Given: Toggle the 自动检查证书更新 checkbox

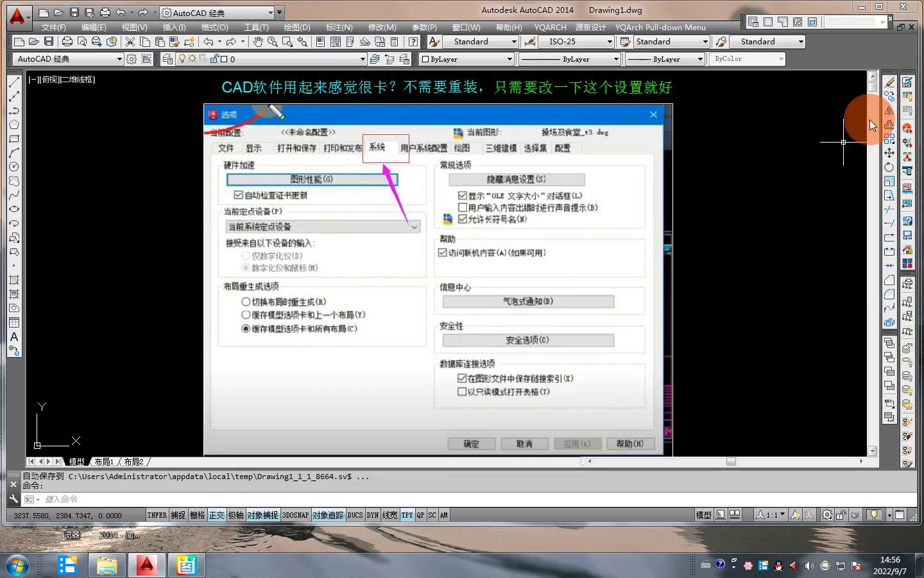Looking at the screenshot, I should 239,195.
